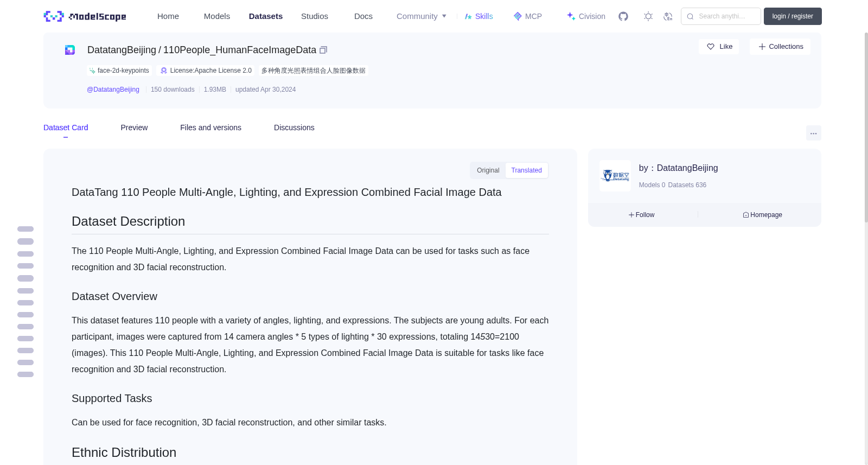This screenshot has height=465, width=868.
Task: Click the 1.93MB size text
Action: (215, 90)
